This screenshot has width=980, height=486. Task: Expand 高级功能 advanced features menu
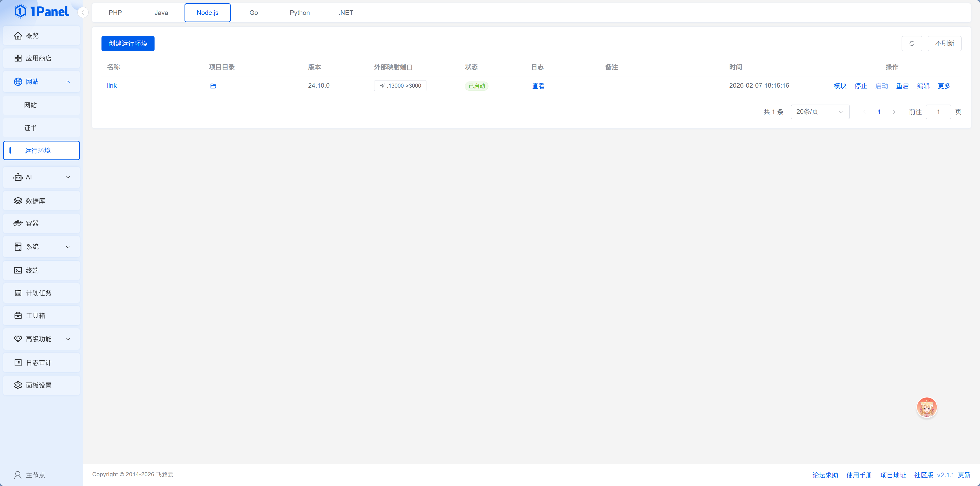click(41, 339)
